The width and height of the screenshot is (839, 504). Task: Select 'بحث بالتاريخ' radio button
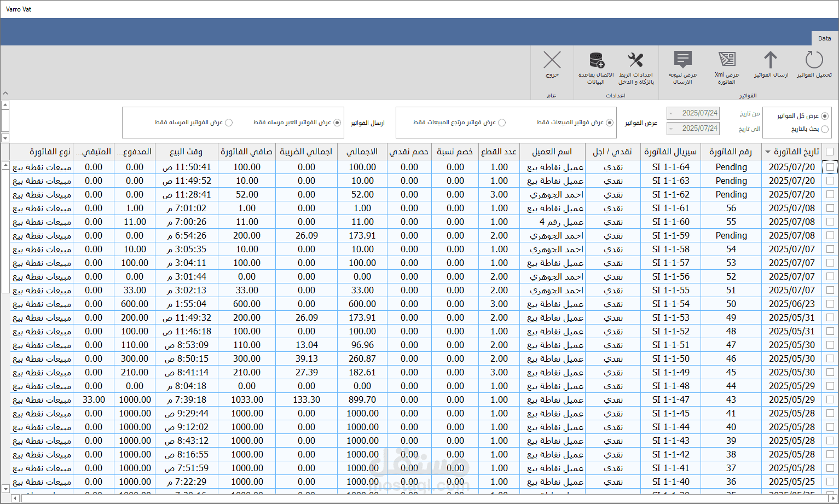click(825, 129)
